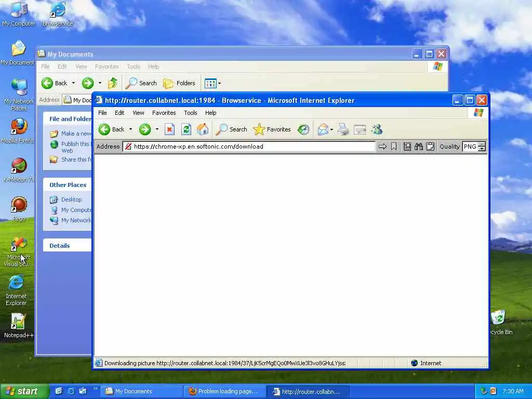
Task: Select Mozilla Firefox desktop icon
Action: [18, 131]
